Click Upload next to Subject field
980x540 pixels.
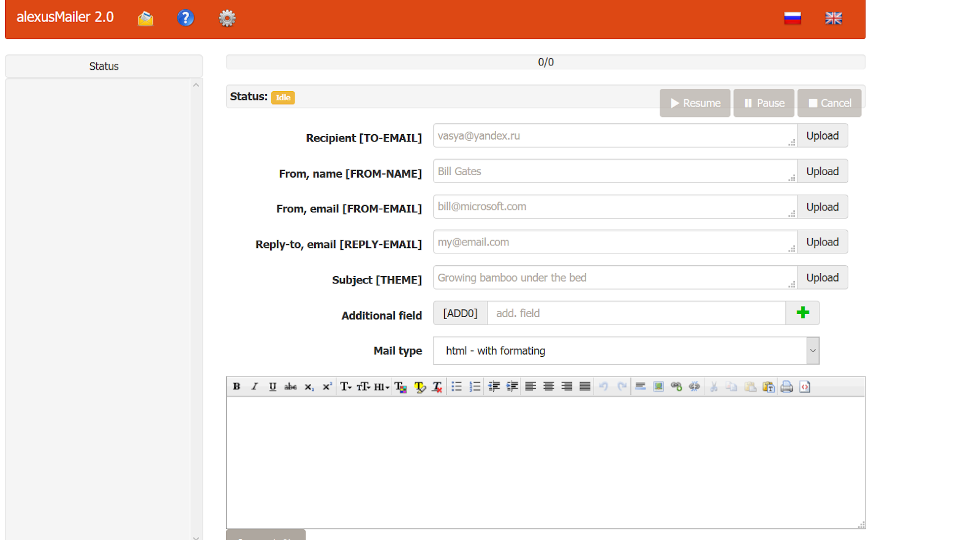click(x=822, y=277)
